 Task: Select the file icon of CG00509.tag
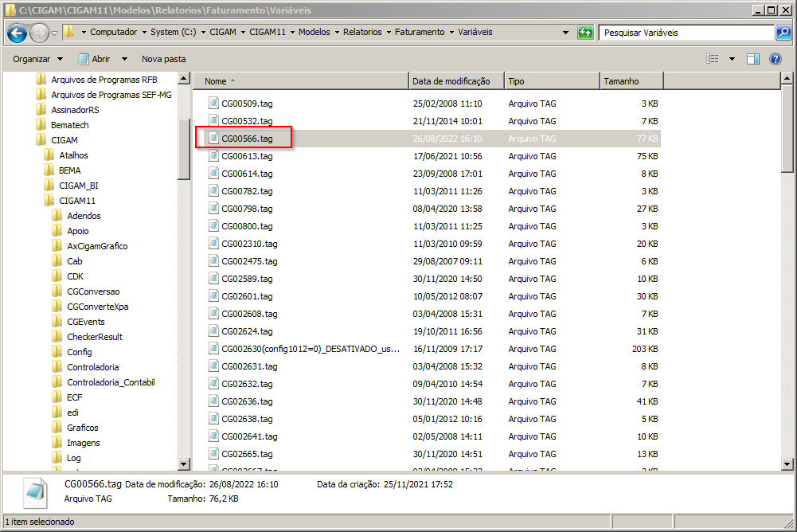[213, 103]
